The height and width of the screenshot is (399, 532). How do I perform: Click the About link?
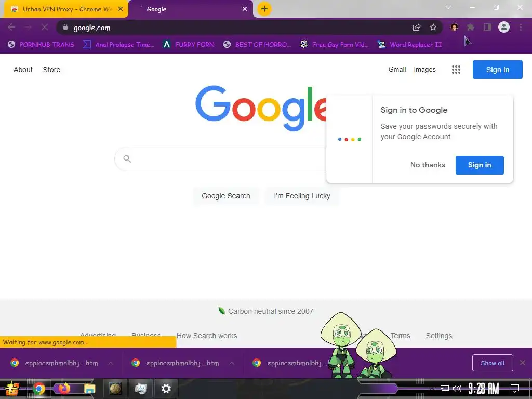pyautogui.click(x=23, y=70)
